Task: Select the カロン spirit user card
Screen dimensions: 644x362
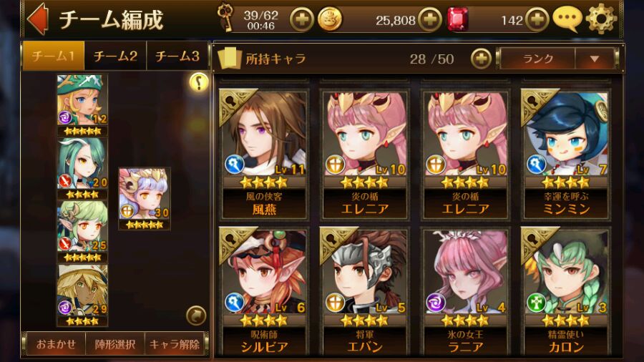Action: 566,291
